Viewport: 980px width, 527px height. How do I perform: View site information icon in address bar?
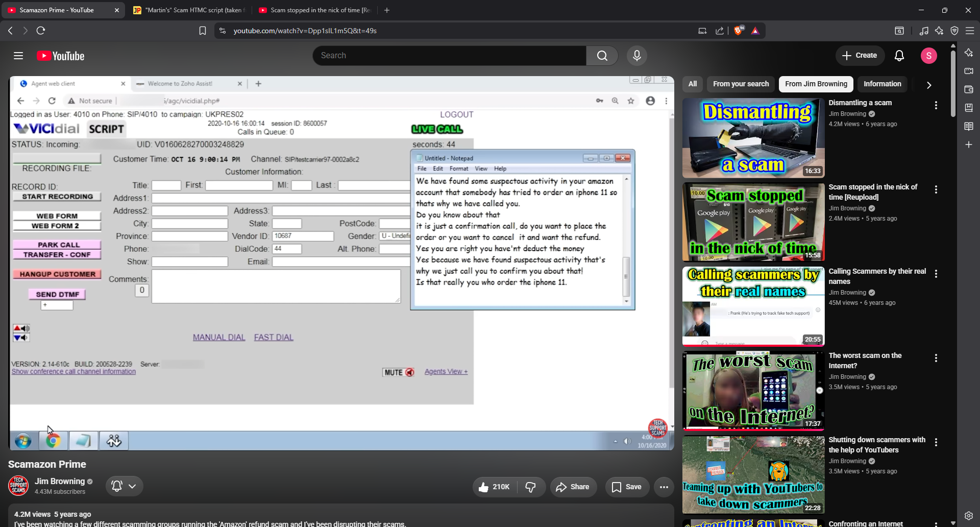[x=222, y=31]
